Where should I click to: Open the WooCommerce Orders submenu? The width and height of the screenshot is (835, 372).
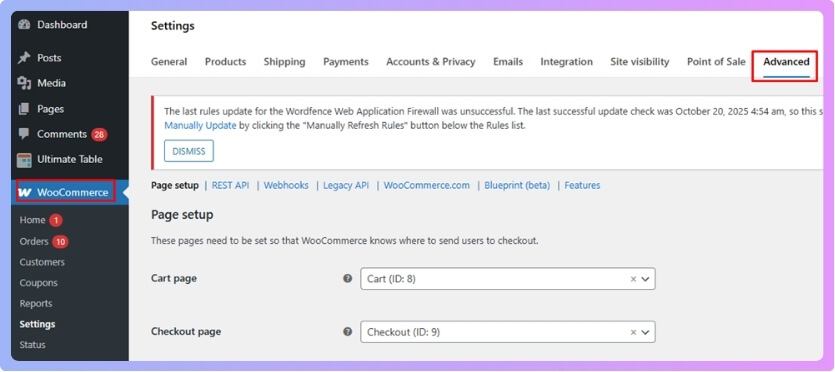tap(34, 242)
